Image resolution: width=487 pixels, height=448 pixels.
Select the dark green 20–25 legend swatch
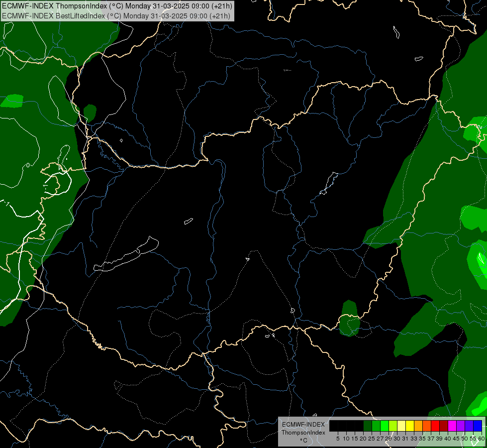[368, 426]
